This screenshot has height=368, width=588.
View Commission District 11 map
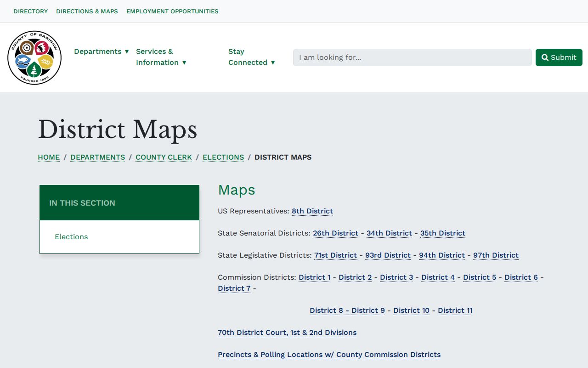(455, 310)
